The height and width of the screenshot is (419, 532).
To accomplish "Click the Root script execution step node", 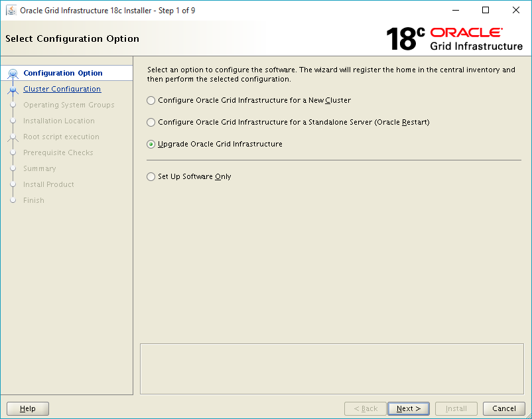I will coord(13,137).
